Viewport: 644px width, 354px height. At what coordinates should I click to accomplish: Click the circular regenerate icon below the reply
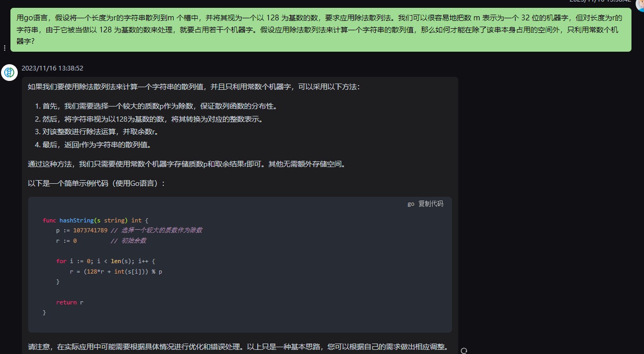pos(463,350)
